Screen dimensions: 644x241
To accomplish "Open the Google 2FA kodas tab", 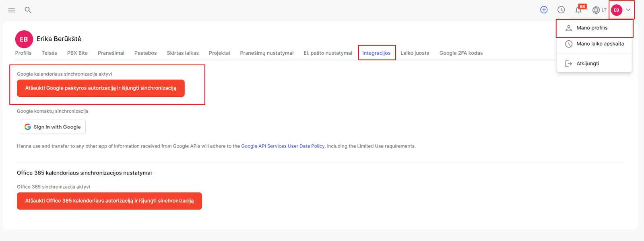I will pyautogui.click(x=461, y=53).
